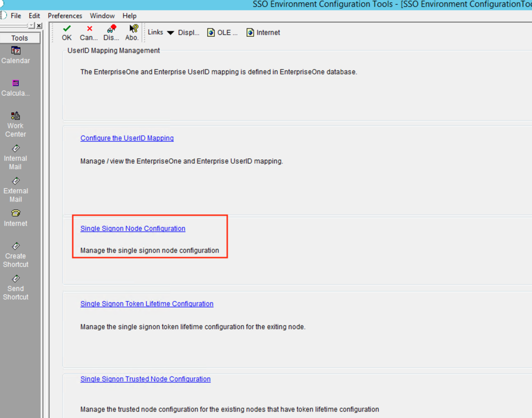The height and width of the screenshot is (418, 532).
Task: Open the Window menu
Action: (x=102, y=16)
